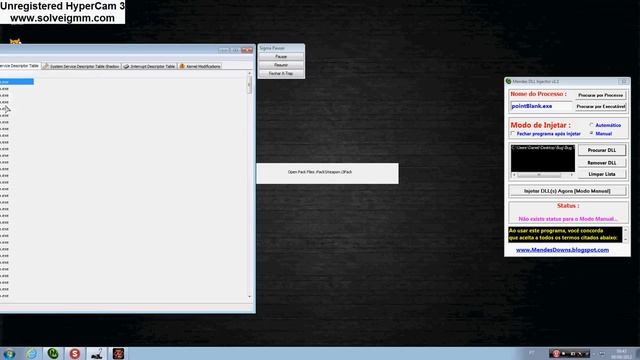The image size is (640, 360).
Task: Click the process list vertical scrollbar thumb
Action: click(x=249, y=85)
